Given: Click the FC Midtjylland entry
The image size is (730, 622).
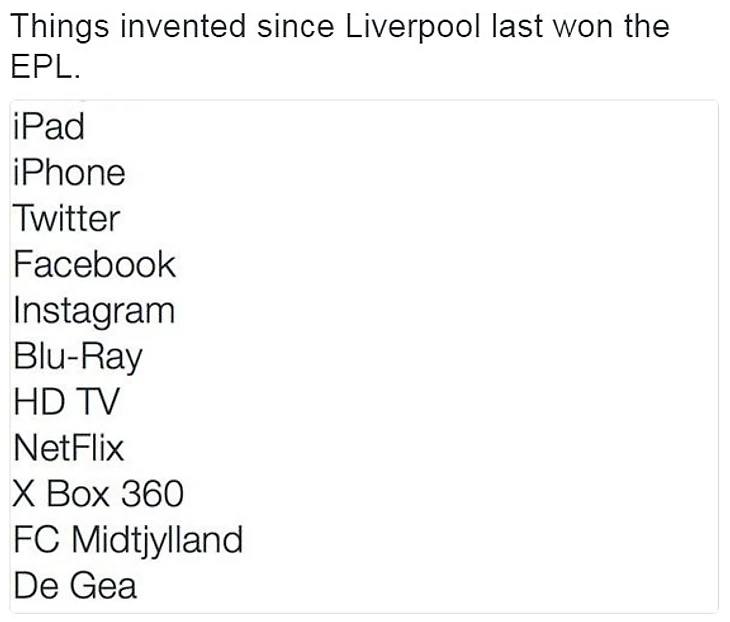Looking at the screenshot, I should point(128,540).
